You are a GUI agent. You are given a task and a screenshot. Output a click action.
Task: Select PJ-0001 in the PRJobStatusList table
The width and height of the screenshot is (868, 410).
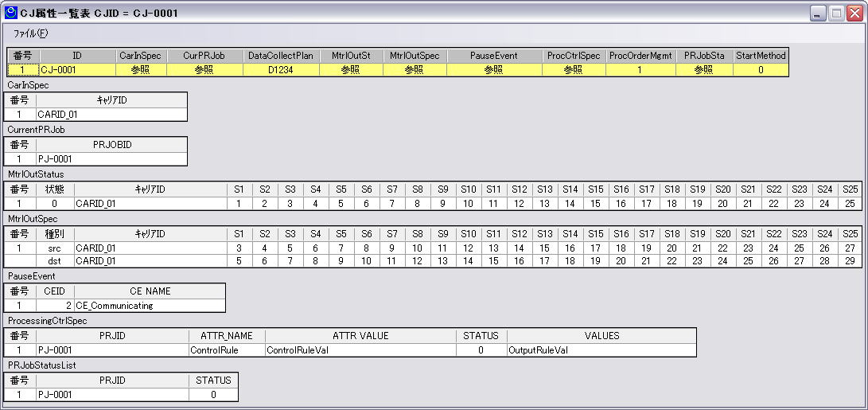(x=112, y=395)
